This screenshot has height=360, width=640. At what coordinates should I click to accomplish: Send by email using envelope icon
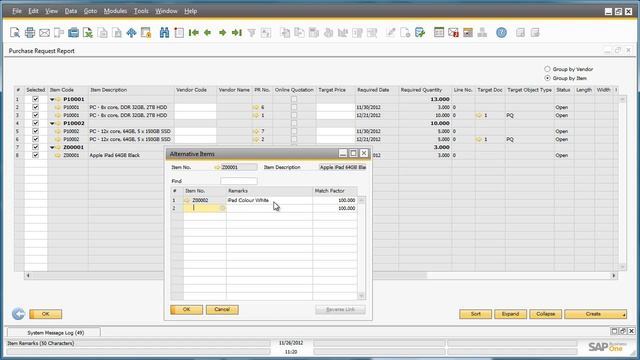(44, 33)
